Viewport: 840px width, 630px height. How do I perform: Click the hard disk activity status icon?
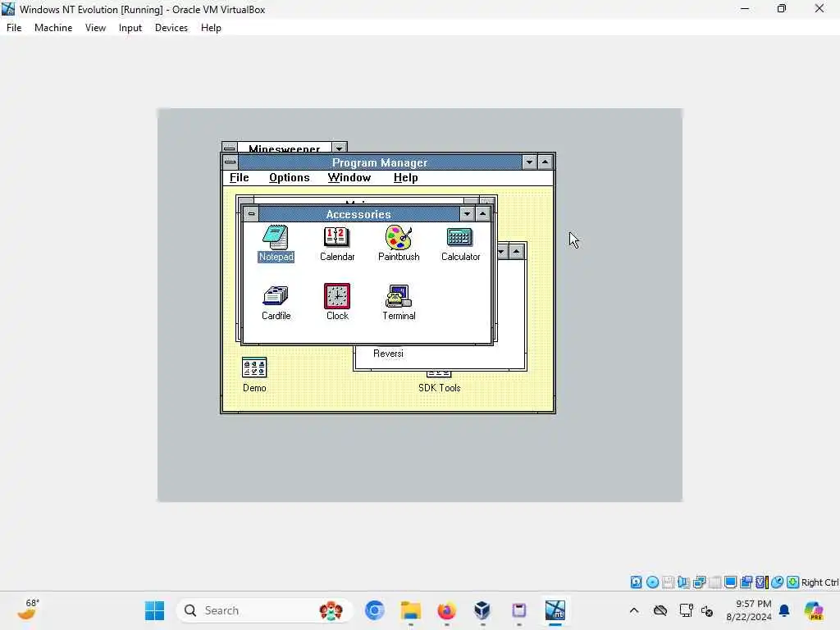coord(636,582)
